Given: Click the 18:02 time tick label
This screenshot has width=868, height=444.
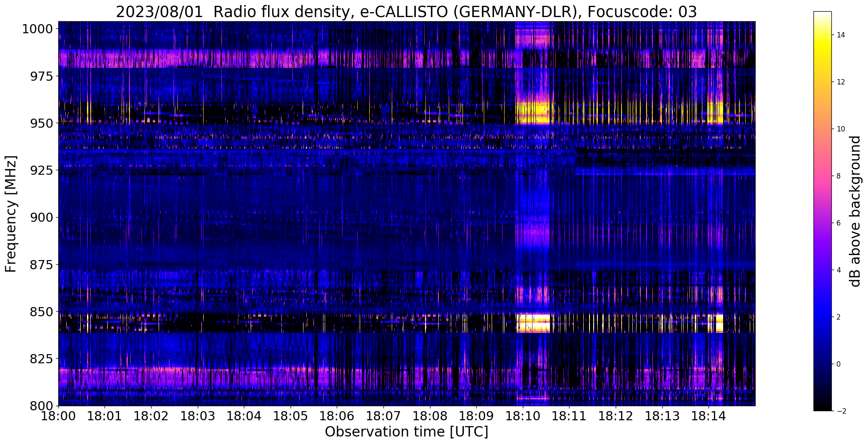Looking at the screenshot, I should pyautogui.click(x=151, y=416).
